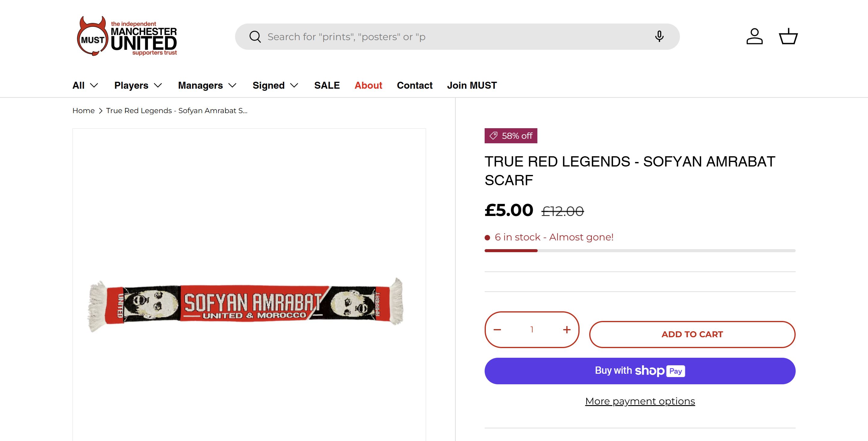This screenshot has height=441, width=868.
Task: Activate voice search microphone icon
Action: point(659,36)
